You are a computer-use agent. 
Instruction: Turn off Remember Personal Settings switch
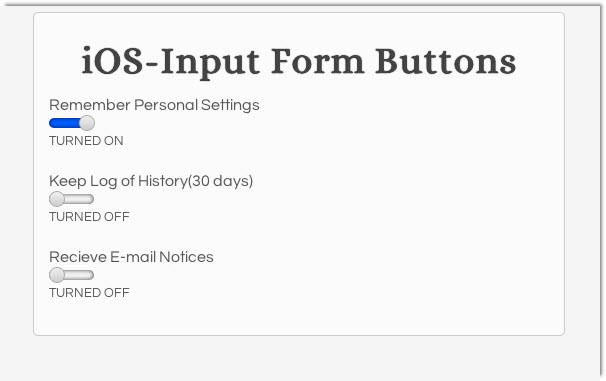[72, 123]
